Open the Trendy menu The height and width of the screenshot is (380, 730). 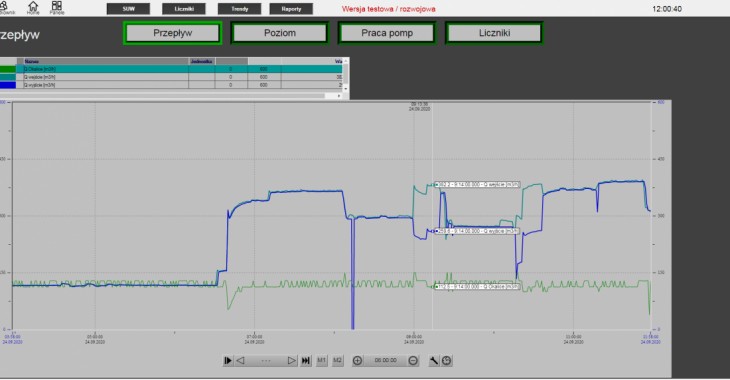click(x=239, y=9)
